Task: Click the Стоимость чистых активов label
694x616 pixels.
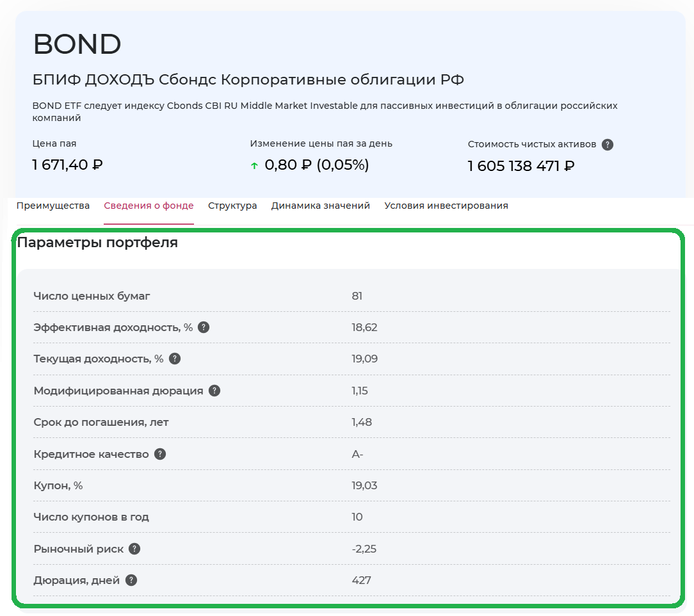Action: click(x=531, y=144)
